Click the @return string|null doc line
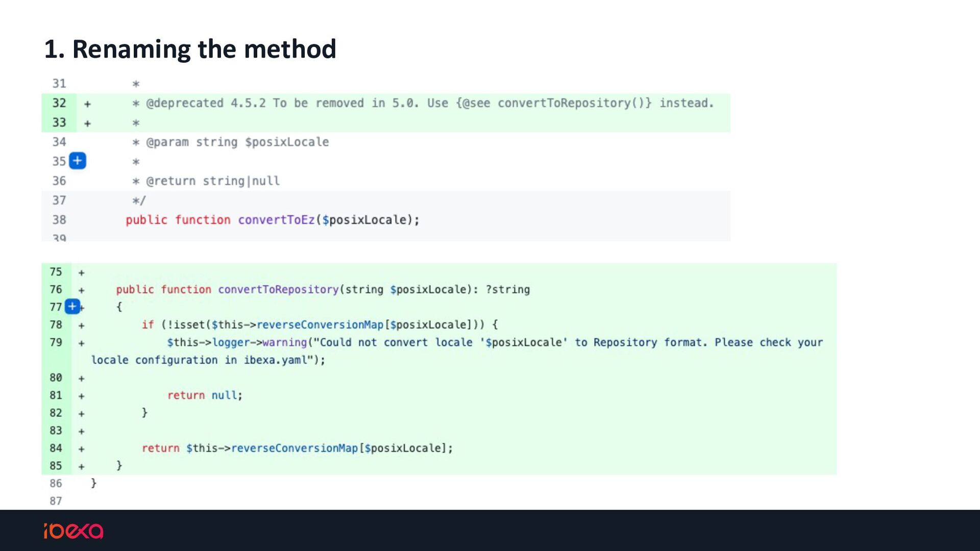The height and width of the screenshot is (551, 980). pyautogui.click(x=206, y=181)
